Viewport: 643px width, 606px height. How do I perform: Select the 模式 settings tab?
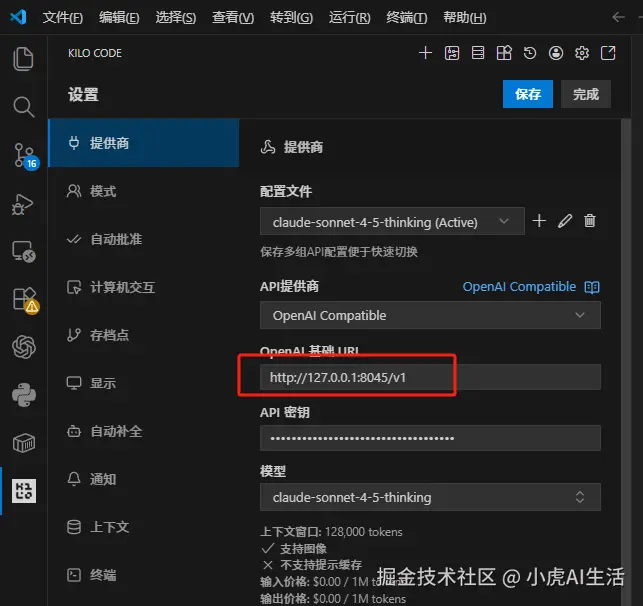pyautogui.click(x=144, y=191)
